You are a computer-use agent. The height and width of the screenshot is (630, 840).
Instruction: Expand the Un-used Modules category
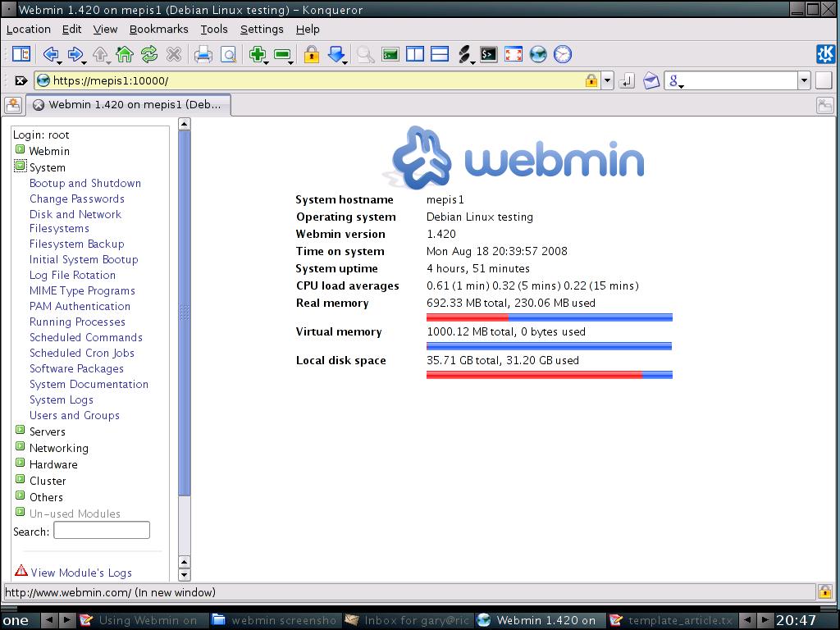coord(20,512)
